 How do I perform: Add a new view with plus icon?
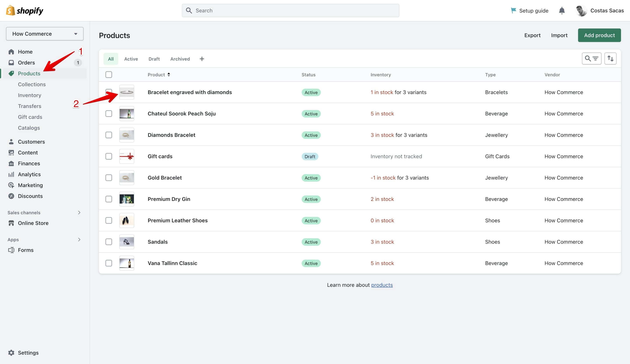click(x=202, y=59)
